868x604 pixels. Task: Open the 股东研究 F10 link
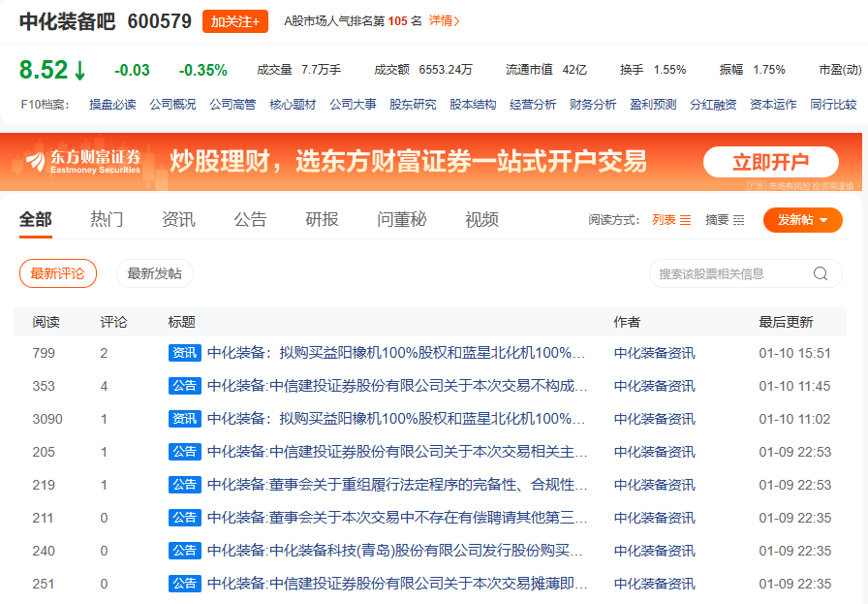pyautogui.click(x=413, y=105)
